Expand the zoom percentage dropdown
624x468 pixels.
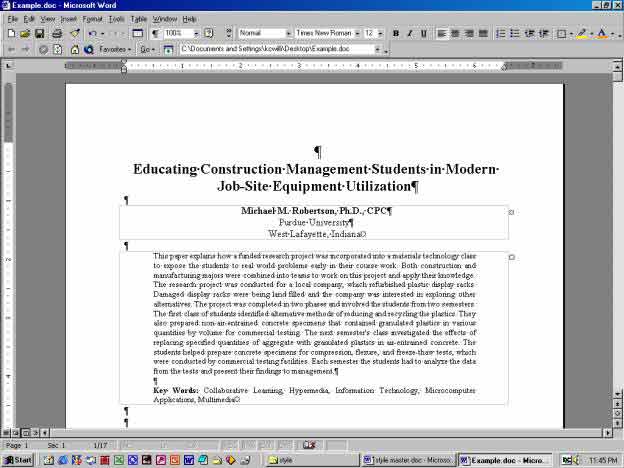click(194, 33)
